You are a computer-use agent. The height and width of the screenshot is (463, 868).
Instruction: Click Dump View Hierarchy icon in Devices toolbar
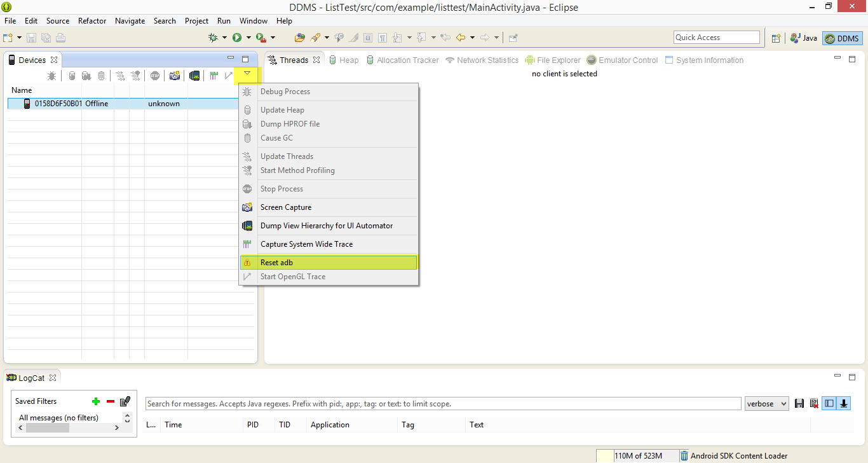click(194, 76)
